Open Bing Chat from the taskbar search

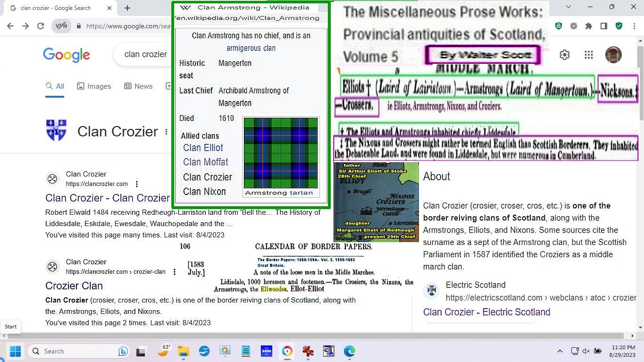coord(123,351)
